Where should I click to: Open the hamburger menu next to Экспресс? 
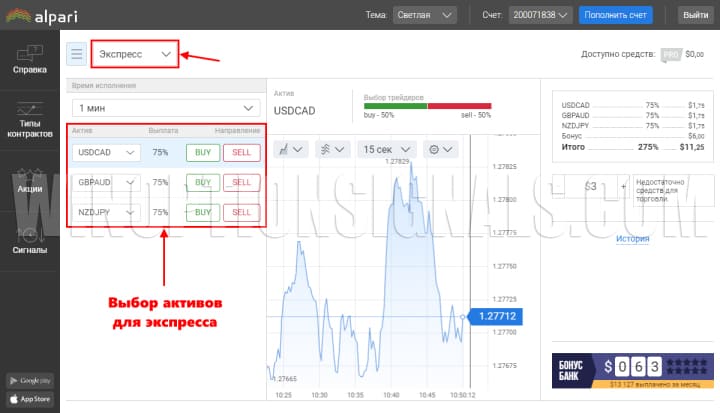[76, 53]
